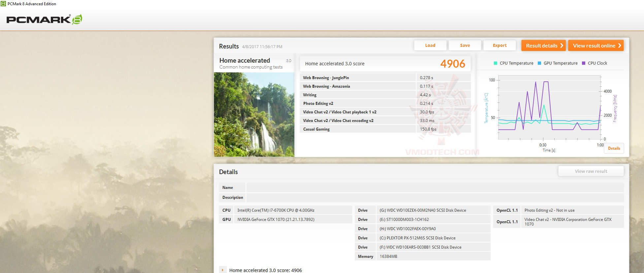Click the score value 4906
This screenshot has height=273, width=644.
pyautogui.click(x=453, y=64)
